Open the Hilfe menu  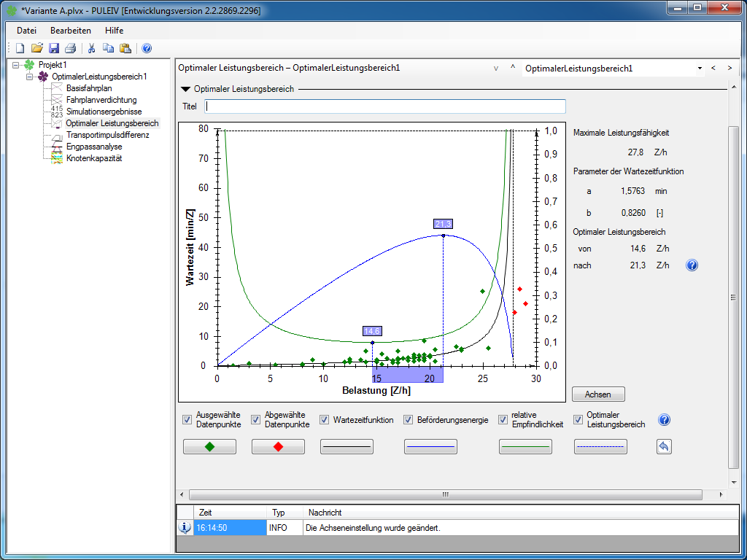114,31
